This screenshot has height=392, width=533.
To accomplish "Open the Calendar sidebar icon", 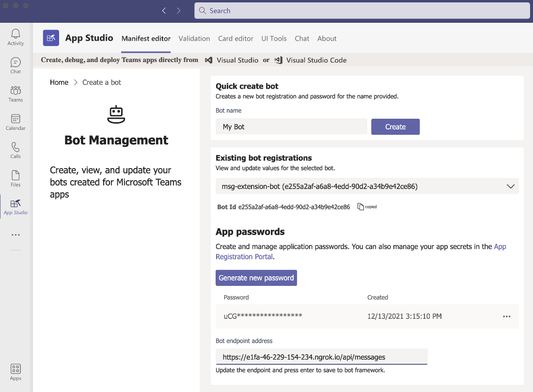I will (x=16, y=122).
